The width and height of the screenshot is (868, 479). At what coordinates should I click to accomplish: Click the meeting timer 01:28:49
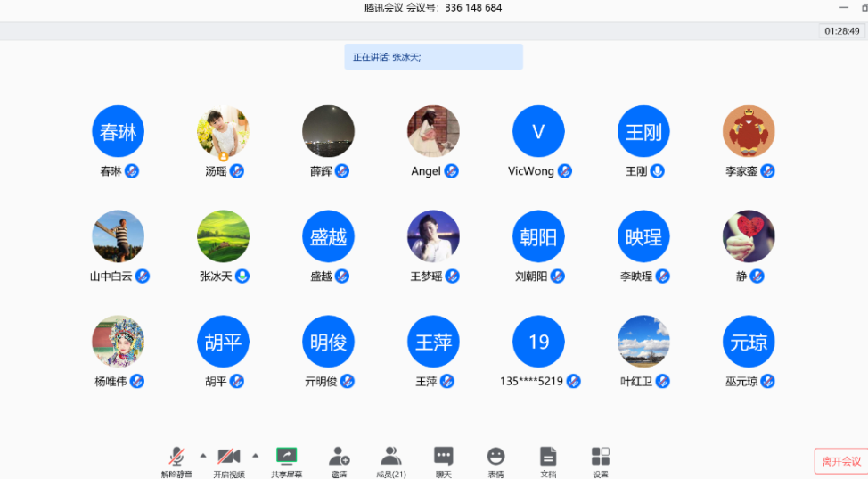coord(841,31)
